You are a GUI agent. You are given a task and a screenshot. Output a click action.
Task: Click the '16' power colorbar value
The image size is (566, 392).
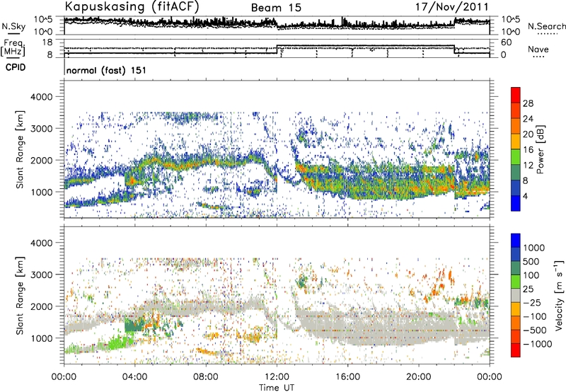528,150
